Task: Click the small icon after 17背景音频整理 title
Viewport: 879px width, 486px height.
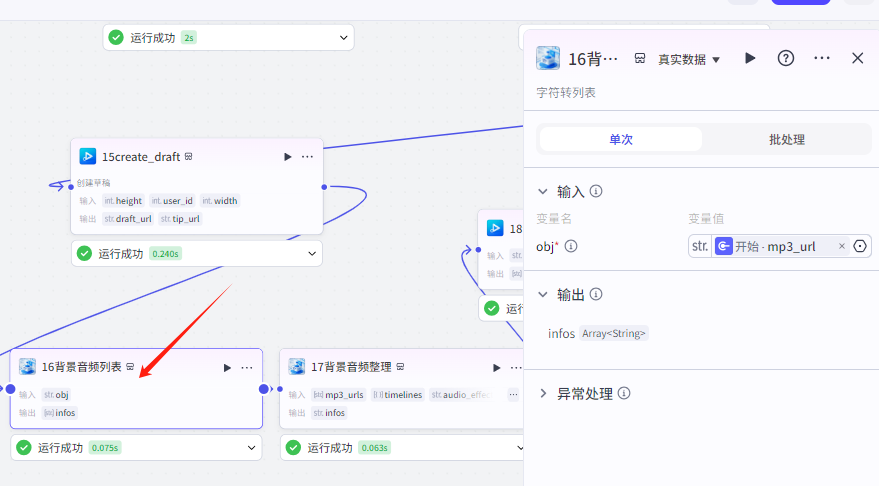Action: click(x=400, y=367)
